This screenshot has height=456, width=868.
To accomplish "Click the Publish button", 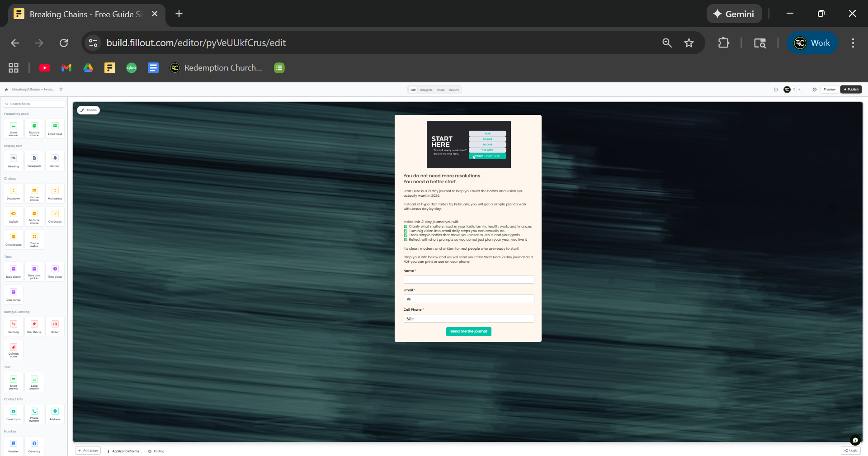I will coord(851,90).
